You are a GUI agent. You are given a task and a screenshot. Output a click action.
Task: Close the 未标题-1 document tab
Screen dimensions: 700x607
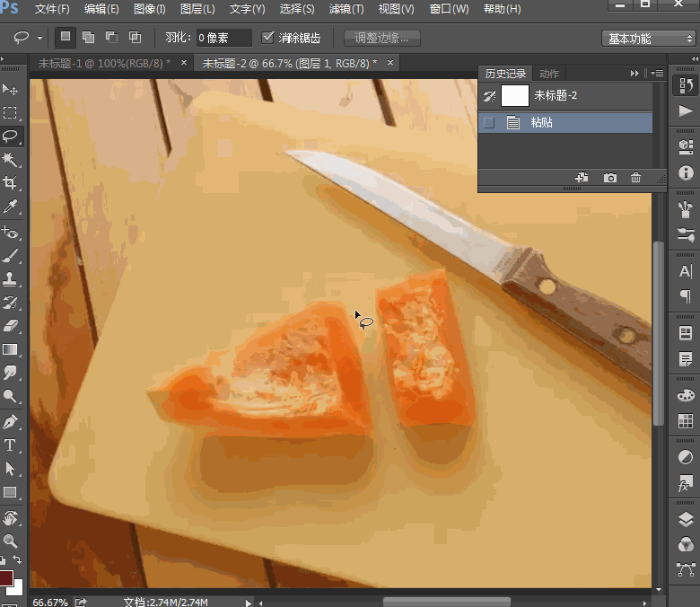pos(183,63)
